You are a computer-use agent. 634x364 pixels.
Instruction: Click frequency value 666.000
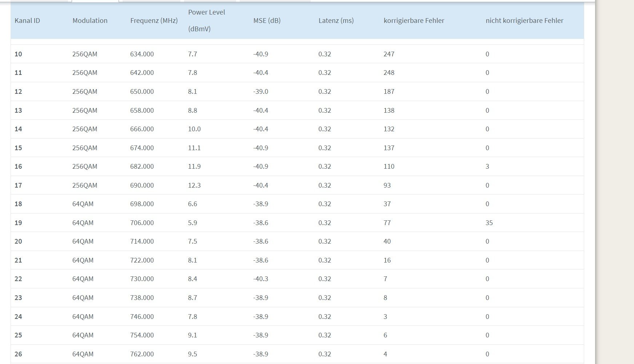point(142,129)
